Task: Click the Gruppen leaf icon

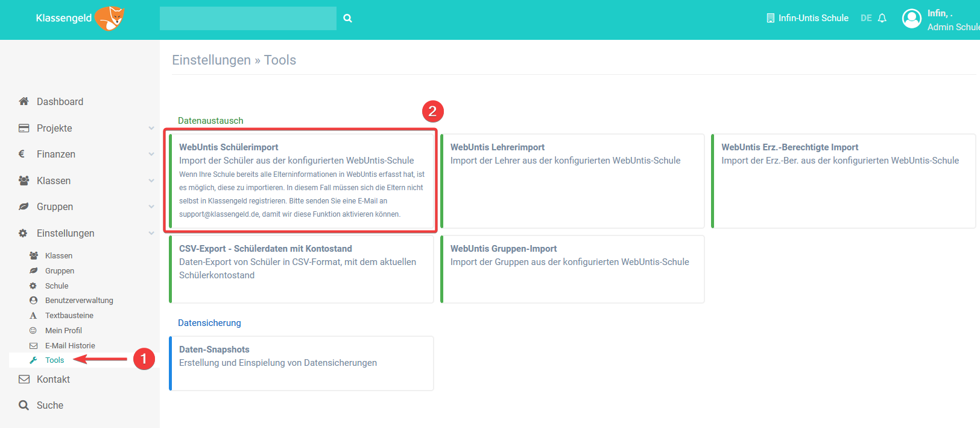Action: point(24,206)
